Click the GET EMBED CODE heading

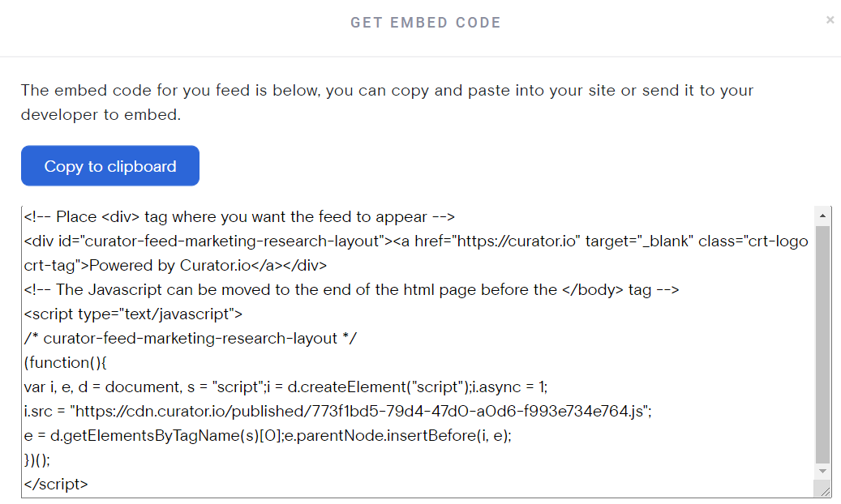(425, 23)
